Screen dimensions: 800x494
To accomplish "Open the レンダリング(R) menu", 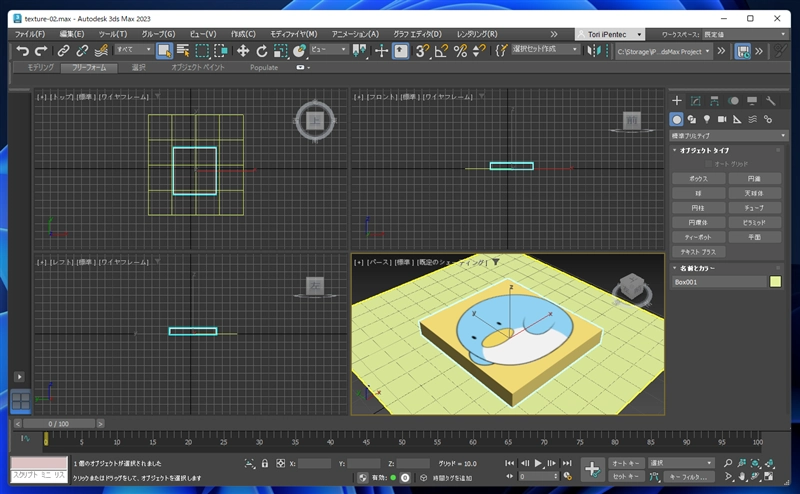I will pos(477,34).
